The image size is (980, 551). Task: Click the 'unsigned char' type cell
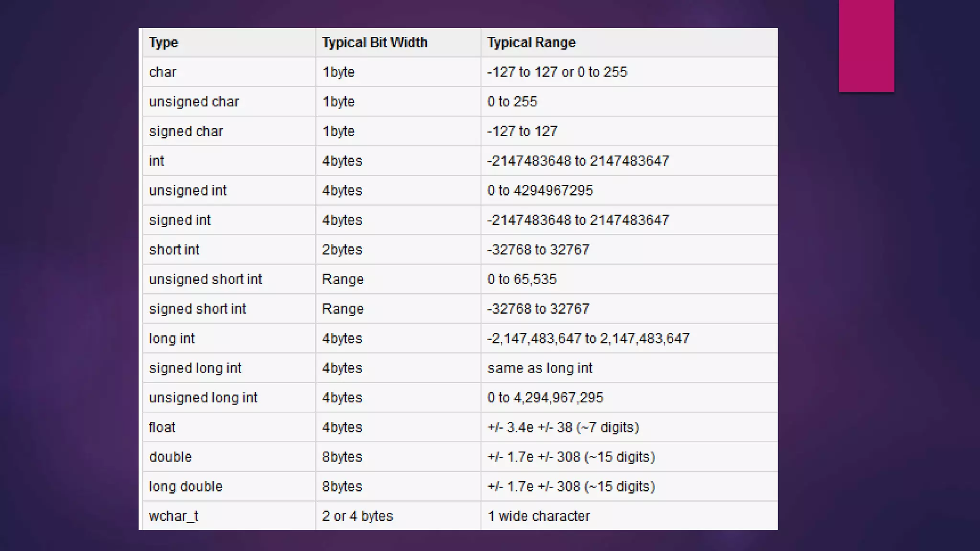[194, 102]
